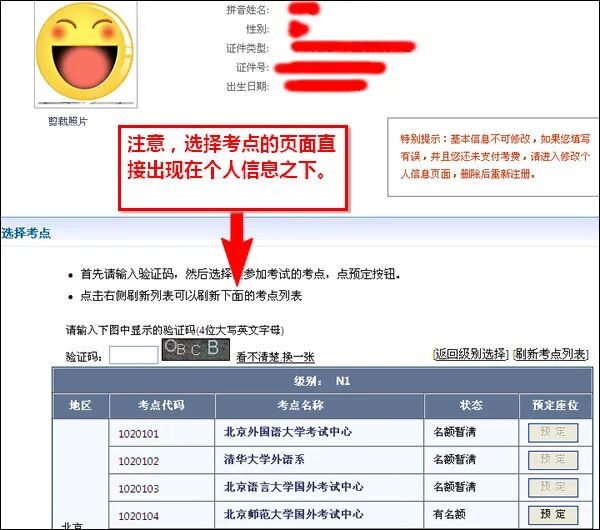Image resolution: width=600 pixels, height=530 pixels.
Task: Click 剪裁照片 link under photo
Action: pyautogui.click(x=68, y=121)
